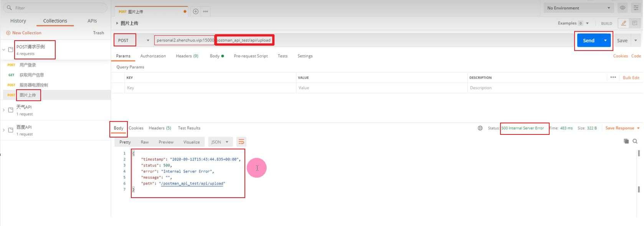Toggle line wrap in response body
This screenshot has width=644, height=226.
[241, 142]
